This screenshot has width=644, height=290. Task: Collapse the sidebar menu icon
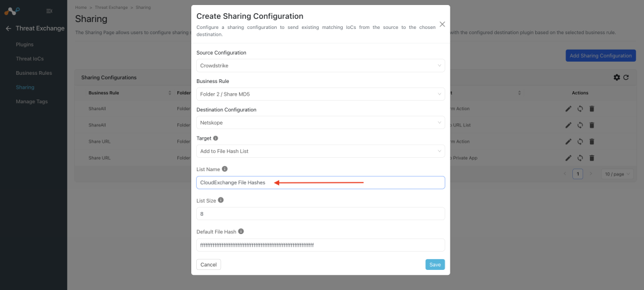tap(49, 11)
